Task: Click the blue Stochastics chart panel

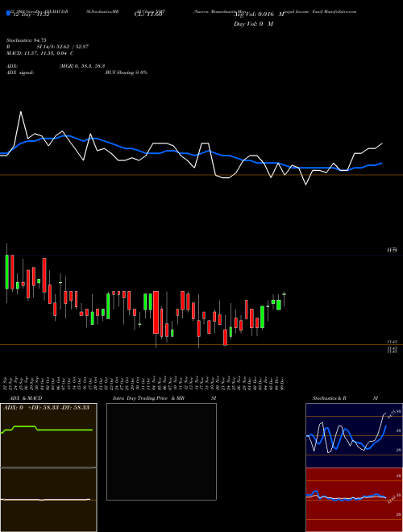Action: click(354, 435)
